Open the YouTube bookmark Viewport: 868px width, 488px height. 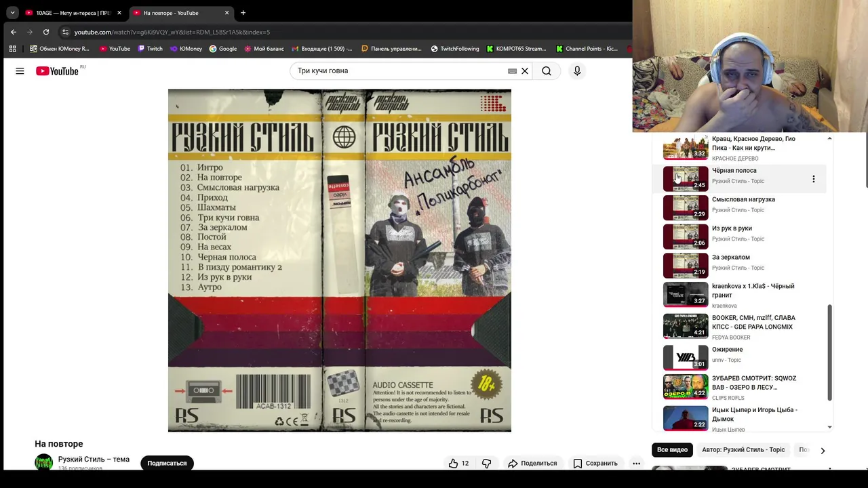point(115,49)
